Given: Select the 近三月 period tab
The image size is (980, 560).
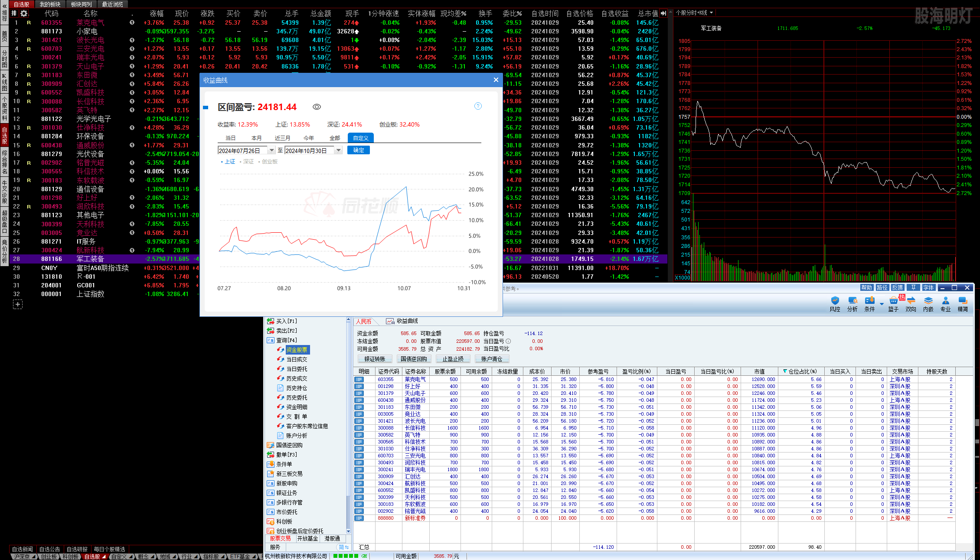Looking at the screenshot, I should click(x=282, y=138).
